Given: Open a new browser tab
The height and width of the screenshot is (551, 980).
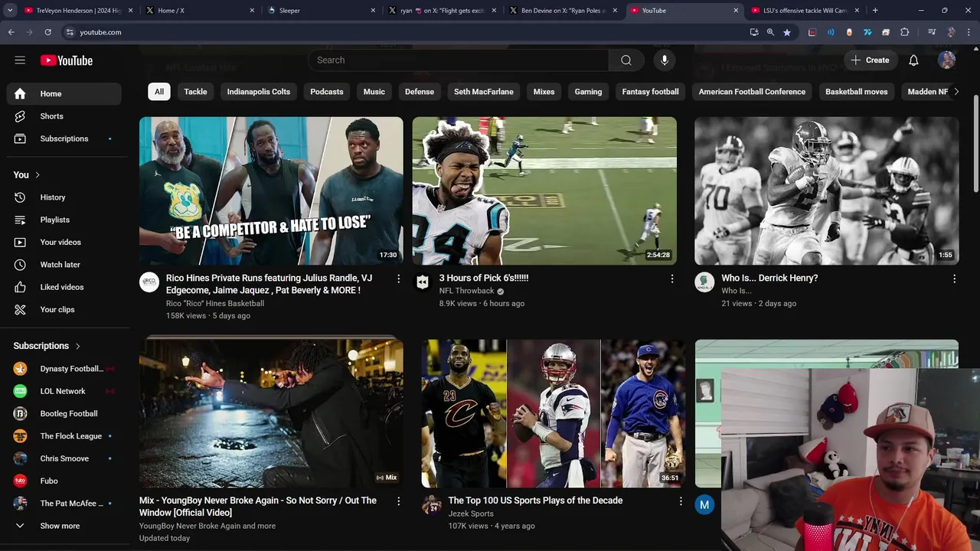Looking at the screenshot, I should click(875, 11).
